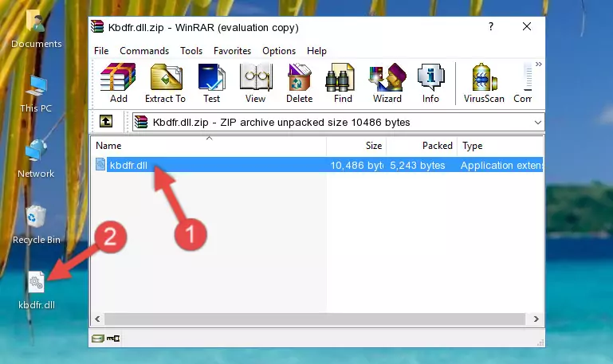Click the kbdfr.dll file icon in list
The width and height of the screenshot is (613, 364).
tap(100, 164)
